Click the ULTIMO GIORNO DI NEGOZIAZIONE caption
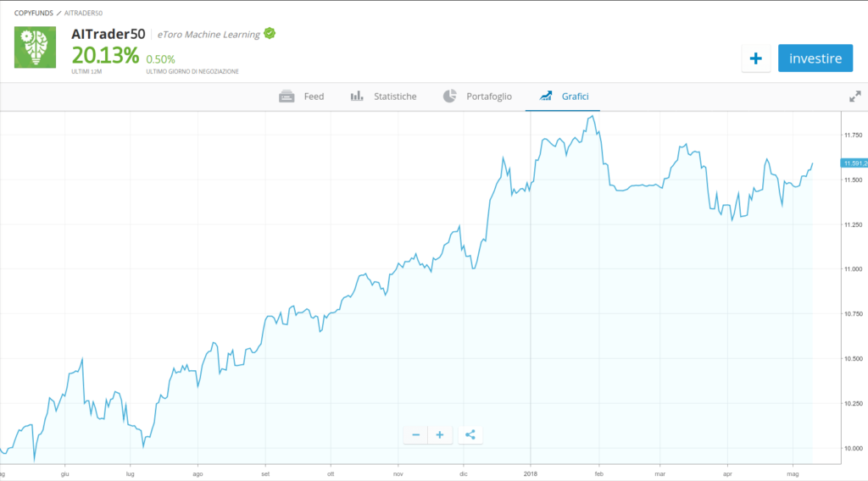The image size is (868, 481). [x=192, y=71]
